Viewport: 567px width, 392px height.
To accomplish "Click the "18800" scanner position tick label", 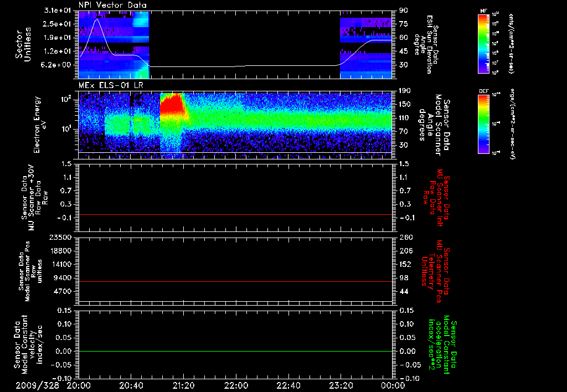I will [x=60, y=251].
